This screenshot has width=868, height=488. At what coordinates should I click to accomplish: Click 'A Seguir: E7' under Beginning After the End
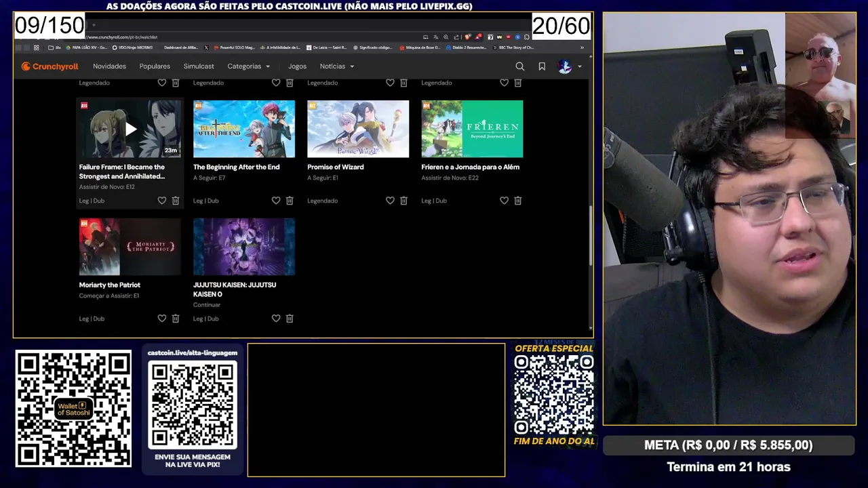pyautogui.click(x=209, y=178)
